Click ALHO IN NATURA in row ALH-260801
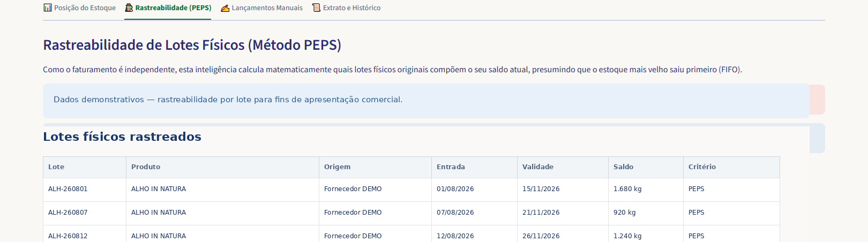Screen dimensions: 868x242 159,189
